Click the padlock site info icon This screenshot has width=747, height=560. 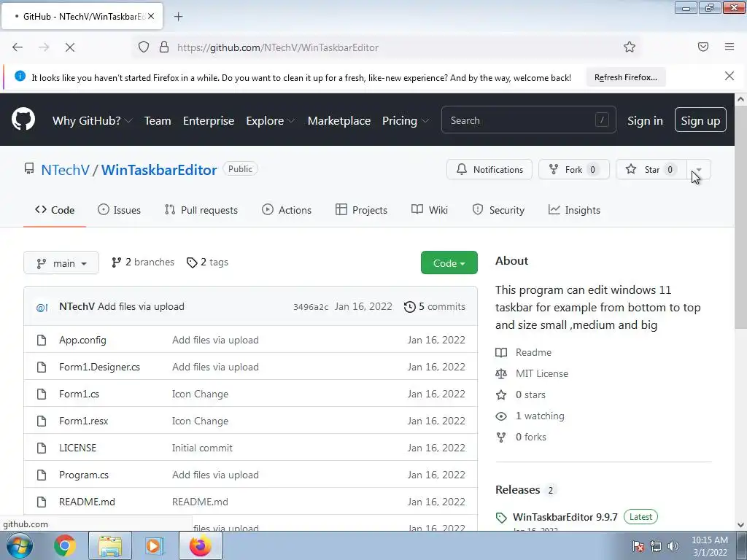[x=164, y=47]
